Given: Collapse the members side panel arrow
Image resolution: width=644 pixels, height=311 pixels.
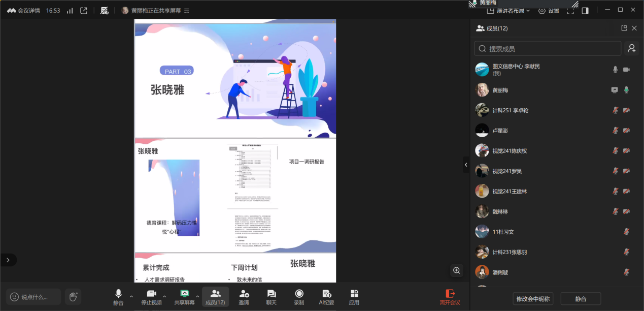Looking at the screenshot, I should coord(466,165).
